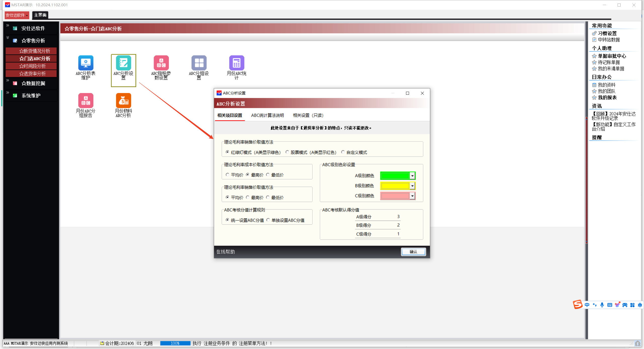Choose 自定义模式 radio button

(x=343, y=152)
